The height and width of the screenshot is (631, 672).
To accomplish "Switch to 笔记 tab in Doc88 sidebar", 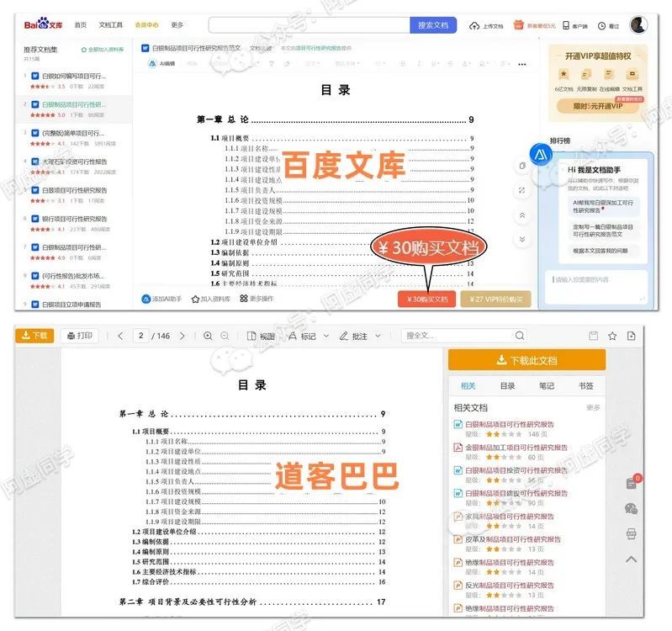I will point(547,386).
